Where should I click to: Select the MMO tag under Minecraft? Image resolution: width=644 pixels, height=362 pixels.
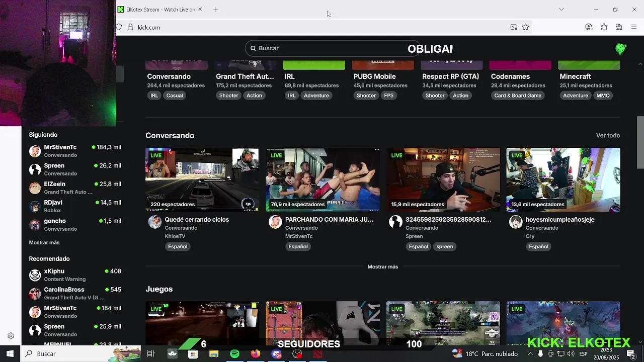click(x=603, y=96)
